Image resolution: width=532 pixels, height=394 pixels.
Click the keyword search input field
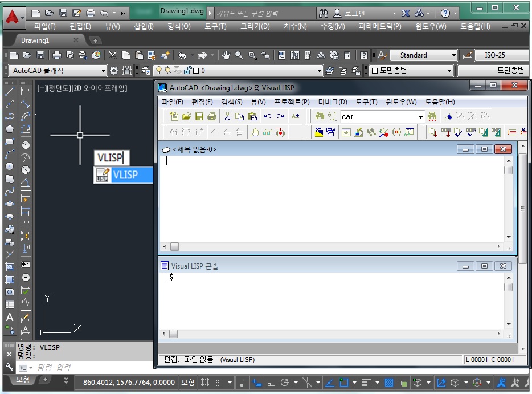(x=265, y=13)
